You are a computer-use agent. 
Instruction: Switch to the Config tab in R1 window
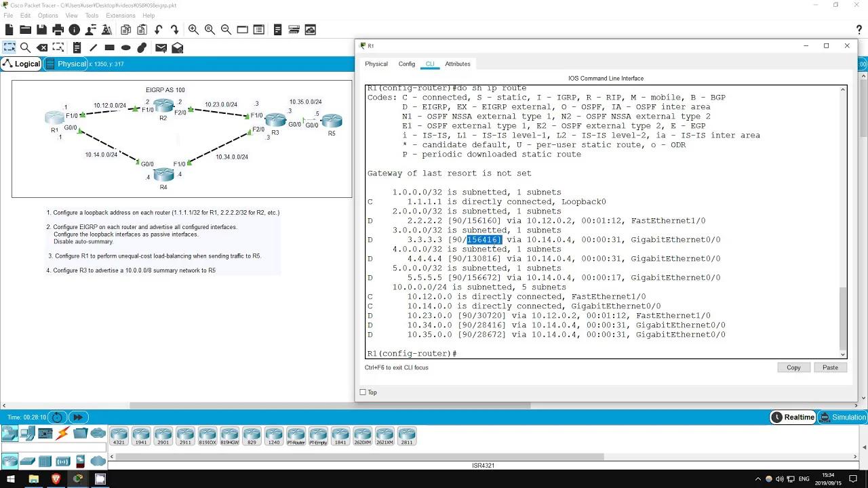tap(406, 64)
